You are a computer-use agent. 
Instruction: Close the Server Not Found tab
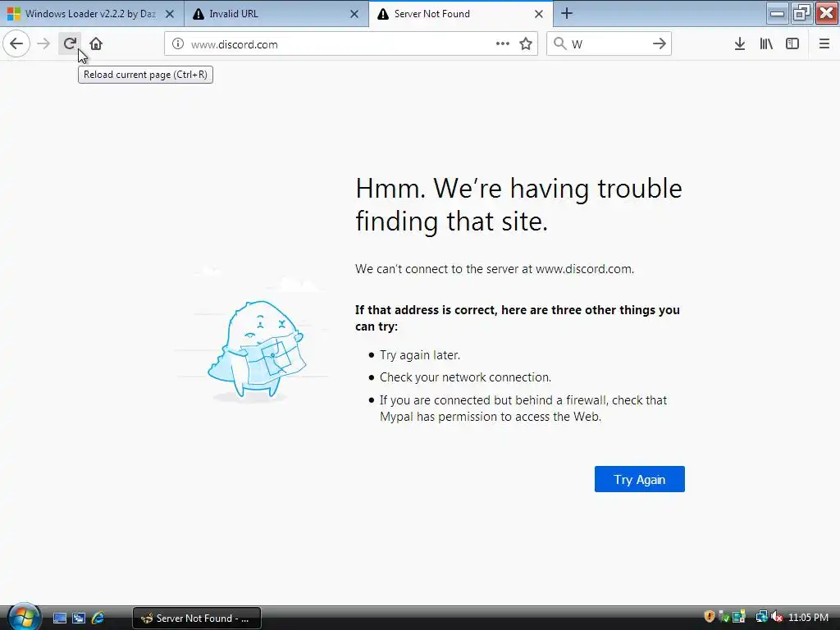click(539, 14)
